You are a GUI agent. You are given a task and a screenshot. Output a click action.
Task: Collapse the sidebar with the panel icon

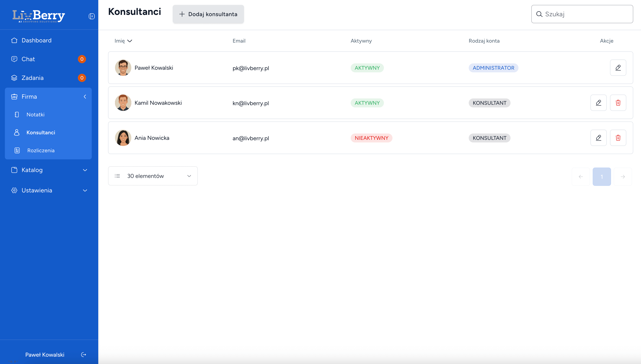tap(92, 16)
